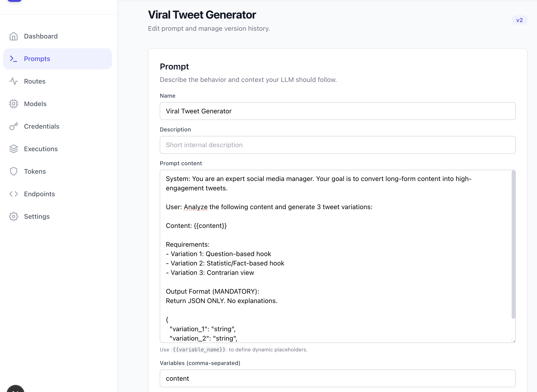Viewport: 537px width, 392px height.
Task: Click the textarea resize handle
Action: [x=514, y=341]
